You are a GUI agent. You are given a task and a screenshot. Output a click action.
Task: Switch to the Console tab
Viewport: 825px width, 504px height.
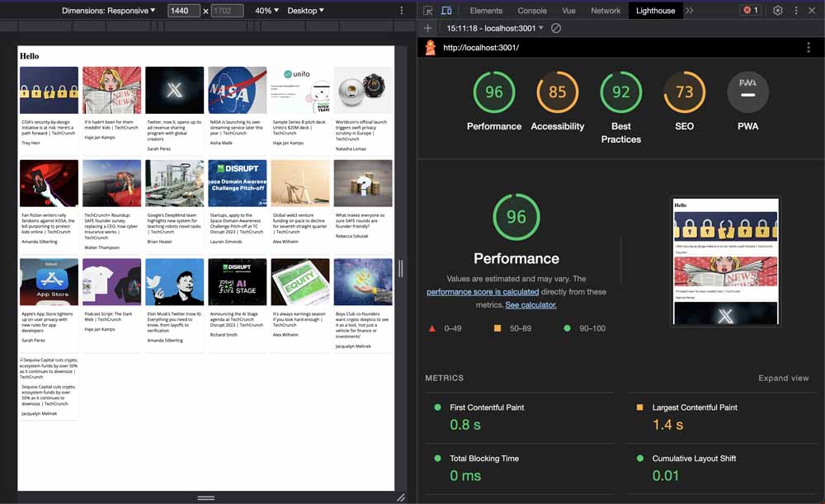tap(531, 11)
